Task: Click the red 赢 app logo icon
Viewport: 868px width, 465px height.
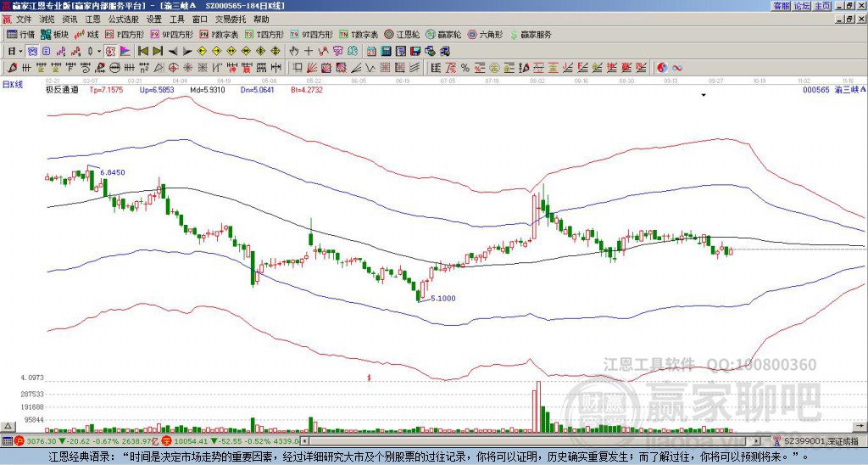Action: point(7,20)
